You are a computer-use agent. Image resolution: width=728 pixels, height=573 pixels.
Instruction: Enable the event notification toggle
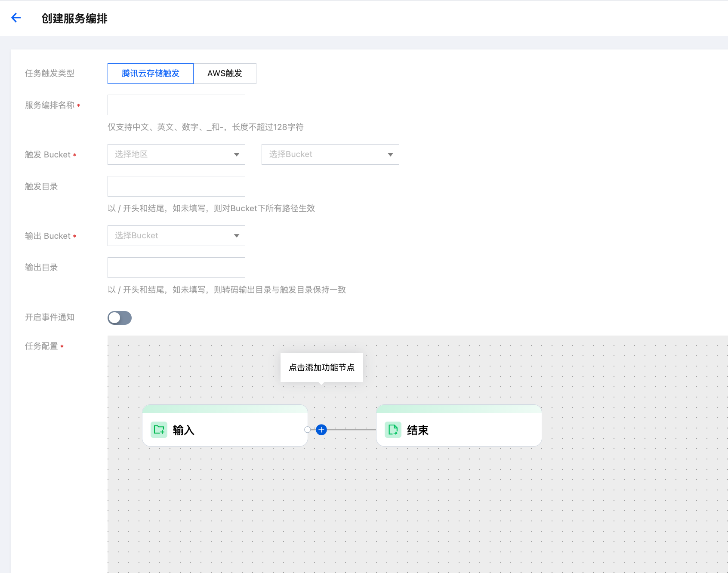point(120,318)
